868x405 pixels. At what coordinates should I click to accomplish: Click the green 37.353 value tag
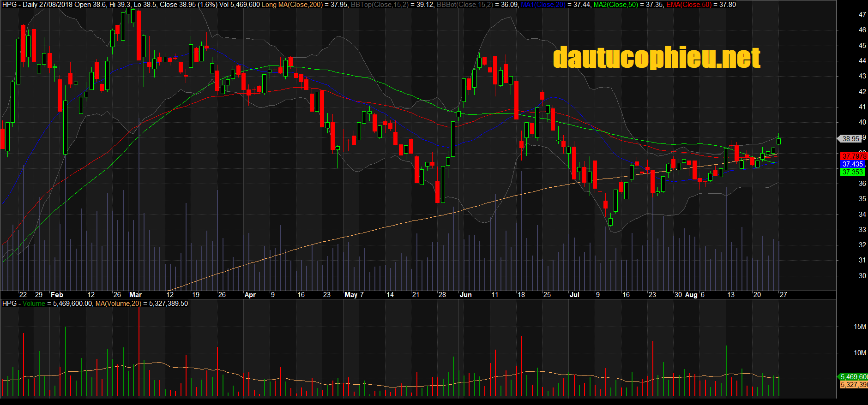coord(852,172)
